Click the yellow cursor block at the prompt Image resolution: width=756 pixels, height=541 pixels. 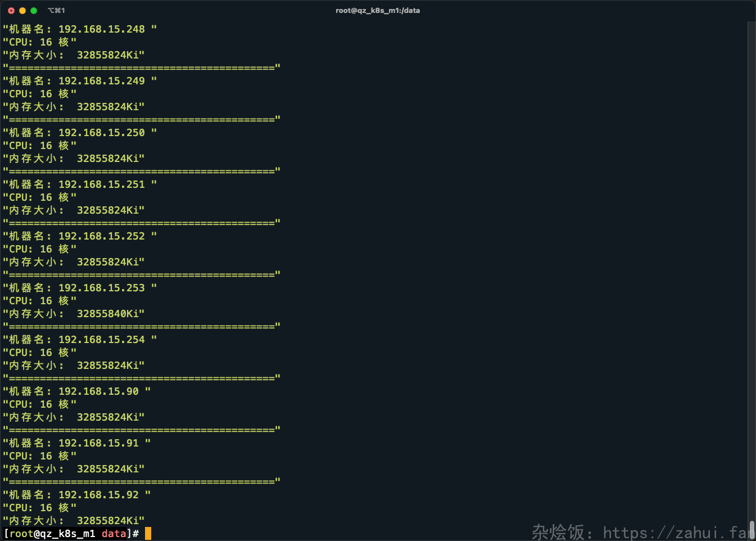pos(148,533)
